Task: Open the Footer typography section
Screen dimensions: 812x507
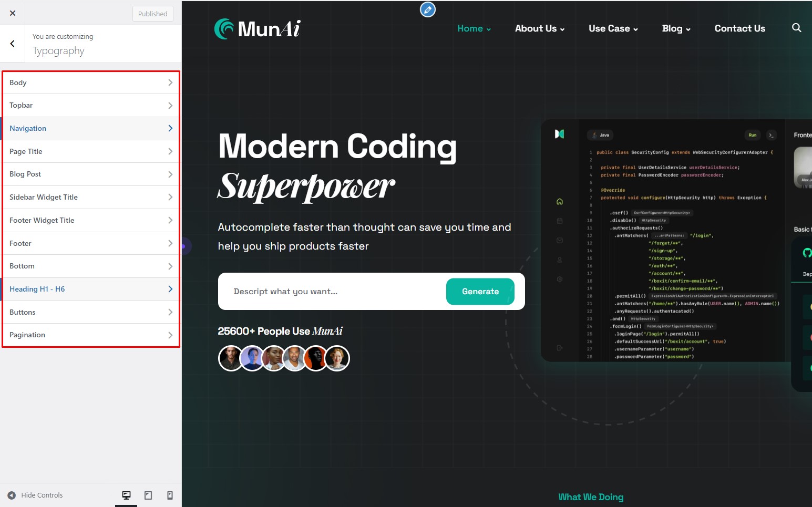Action: (x=91, y=243)
